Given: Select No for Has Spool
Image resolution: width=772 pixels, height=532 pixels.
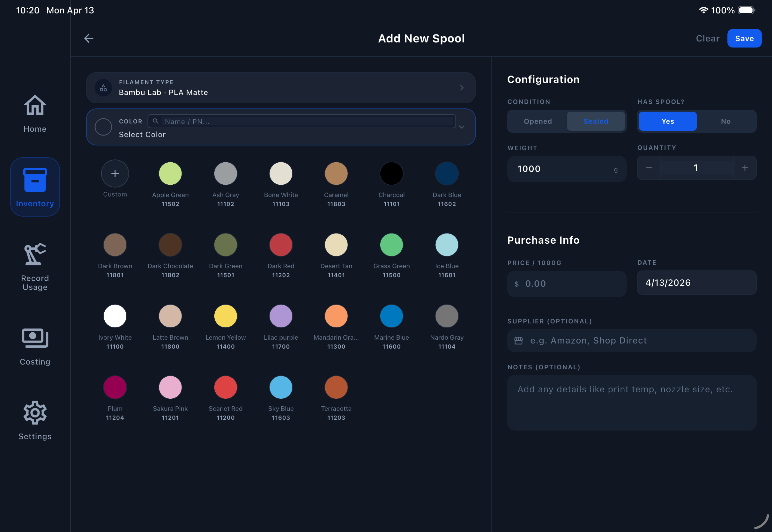Looking at the screenshot, I should [x=725, y=121].
